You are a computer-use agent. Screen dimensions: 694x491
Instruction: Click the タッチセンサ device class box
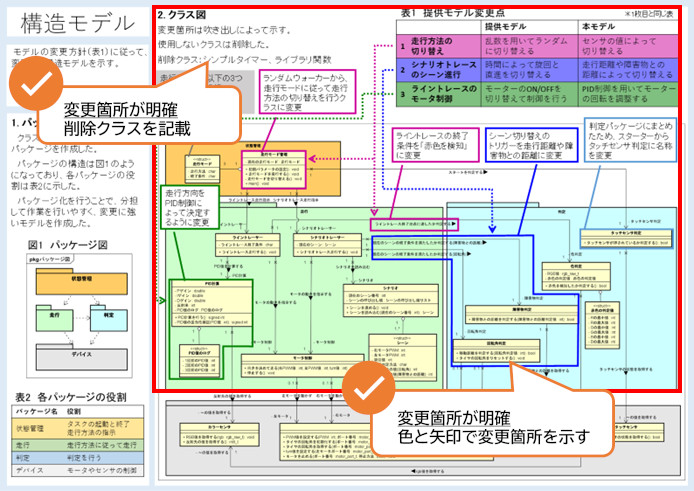(639, 433)
